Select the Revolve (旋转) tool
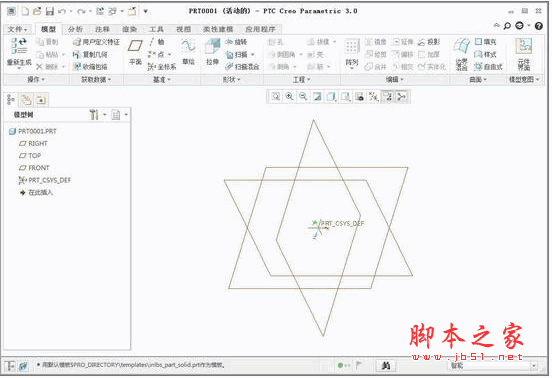This screenshot has height=378, width=552. [x=236, y=42]
